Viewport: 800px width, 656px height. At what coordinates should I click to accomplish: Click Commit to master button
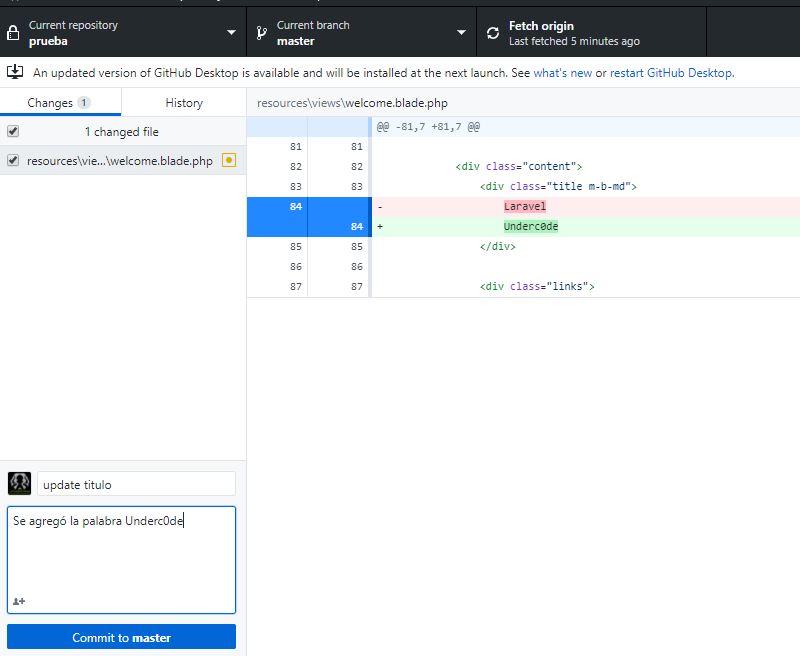[121, 637]
